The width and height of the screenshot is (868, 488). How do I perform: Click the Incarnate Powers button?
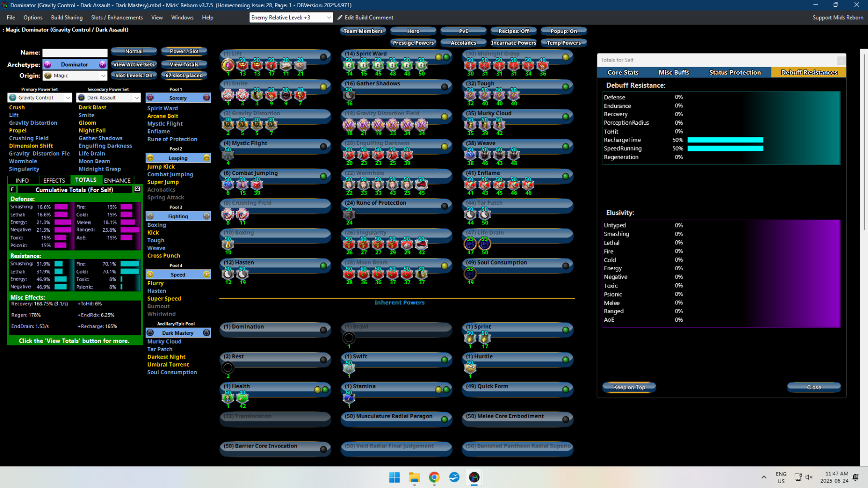pyautogui.click(x=514, y=43)
